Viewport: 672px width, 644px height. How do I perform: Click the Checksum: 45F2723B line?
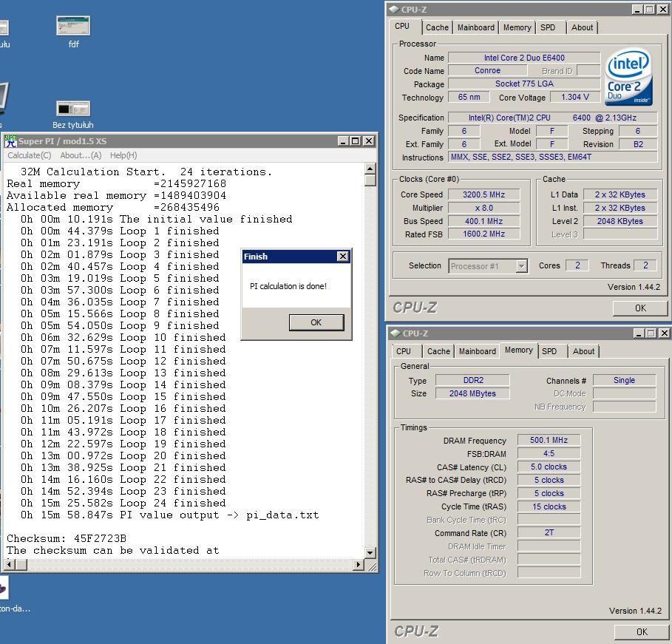point(67,538)
